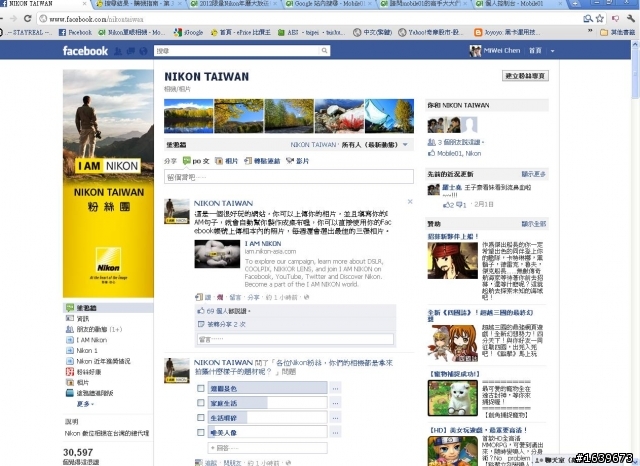Viewport: 640px width, 466px height.
Task: Show more bookmarks with the chevron
Action: point(590,31)
